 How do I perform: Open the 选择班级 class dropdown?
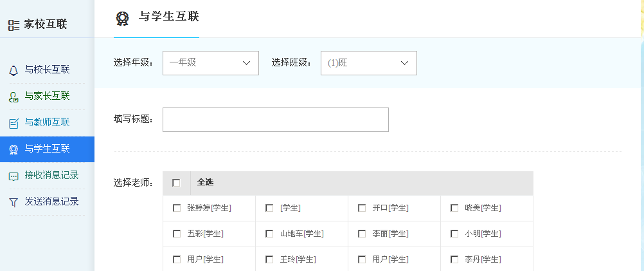[x=368, y=63]
